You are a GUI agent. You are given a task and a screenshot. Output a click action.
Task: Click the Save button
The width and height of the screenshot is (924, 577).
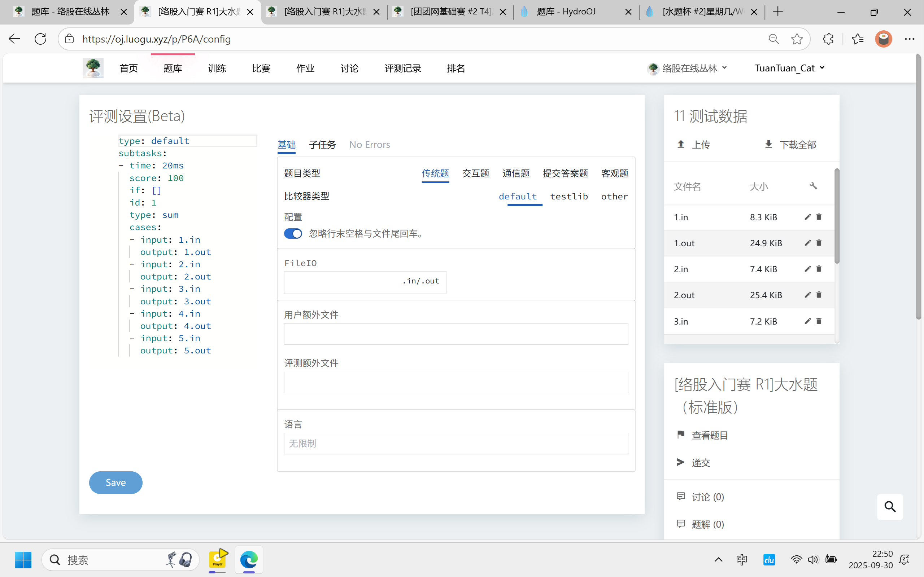point(116,483)
